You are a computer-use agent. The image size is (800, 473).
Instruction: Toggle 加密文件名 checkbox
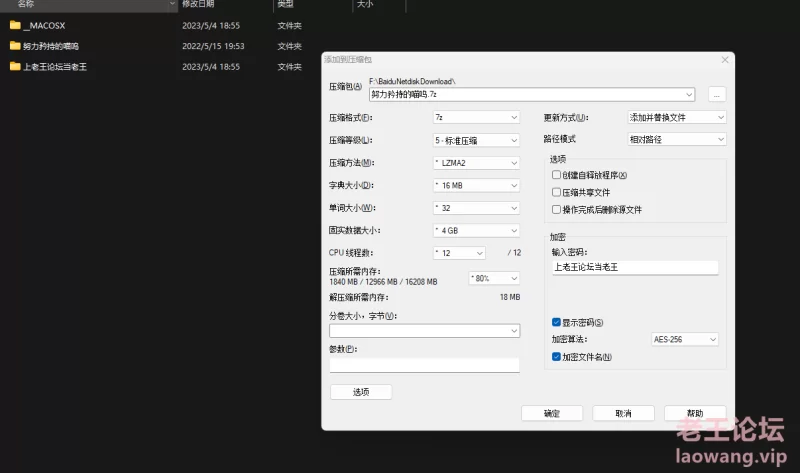557,357
